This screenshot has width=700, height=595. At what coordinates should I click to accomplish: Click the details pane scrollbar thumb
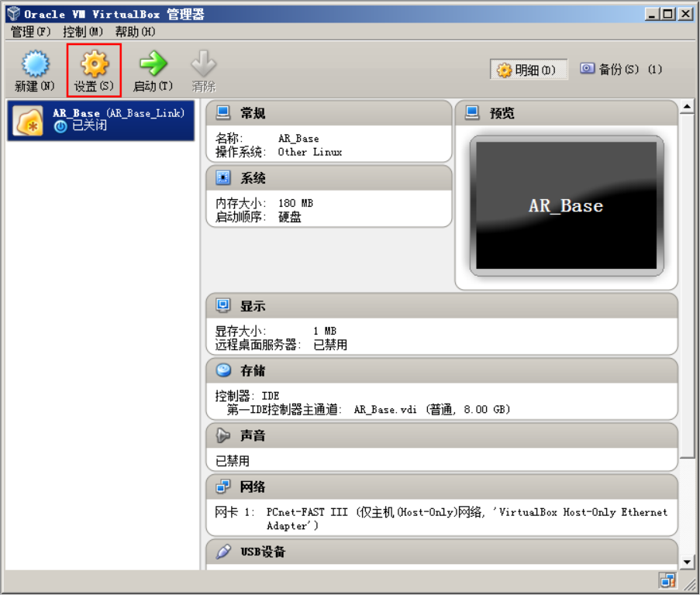pos(687,285)
